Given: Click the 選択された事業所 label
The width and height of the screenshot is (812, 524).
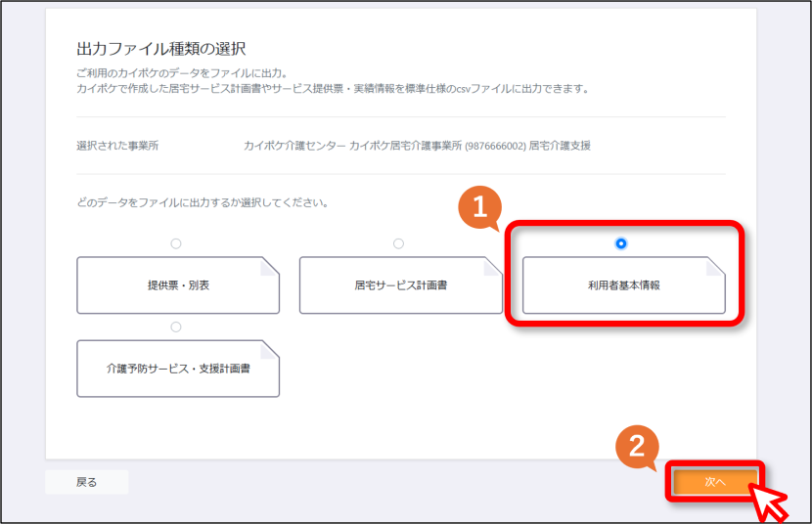Looking at the screenshot, I should (x=117, y=146).
